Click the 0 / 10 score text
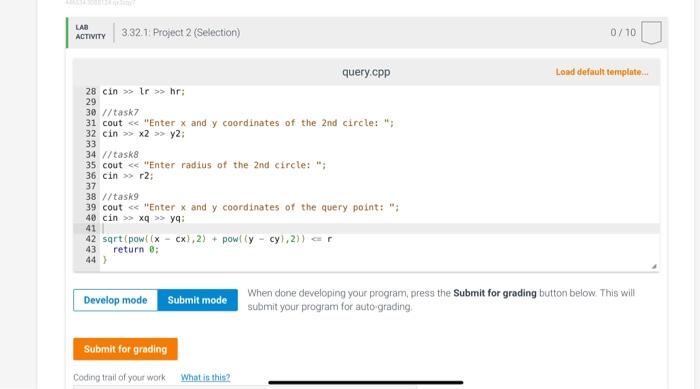The width and height of the screenshot is (700, 389). click(623, 33)
